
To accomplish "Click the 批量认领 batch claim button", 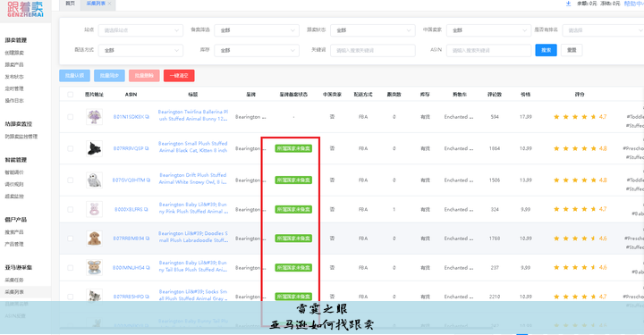I will tap(75, 75).
